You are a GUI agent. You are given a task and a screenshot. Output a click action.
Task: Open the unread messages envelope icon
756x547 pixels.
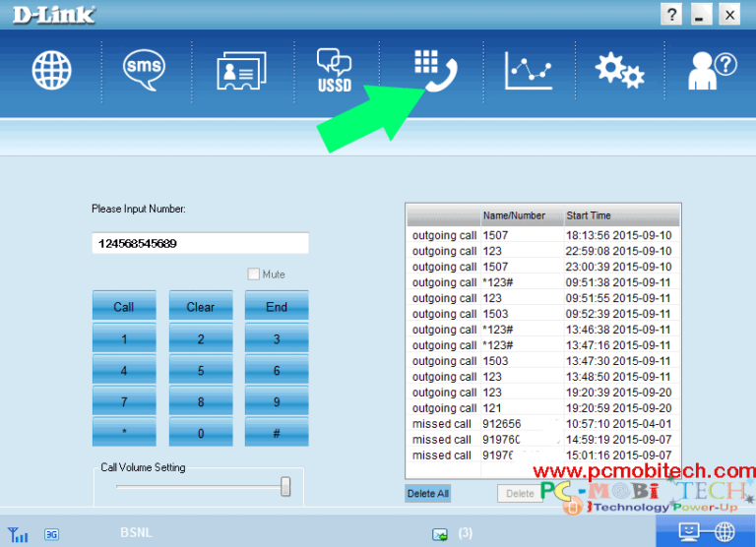click(440, 534)
